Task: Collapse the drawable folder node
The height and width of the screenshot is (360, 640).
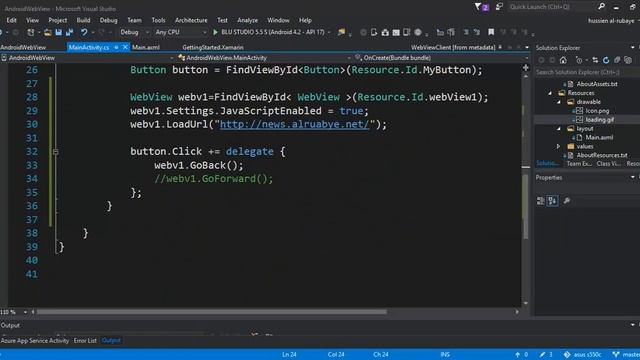Action: tap(559, 102)
